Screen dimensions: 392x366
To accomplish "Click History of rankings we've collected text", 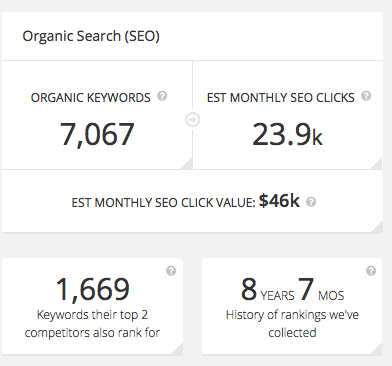I will [x=292, y=324].
